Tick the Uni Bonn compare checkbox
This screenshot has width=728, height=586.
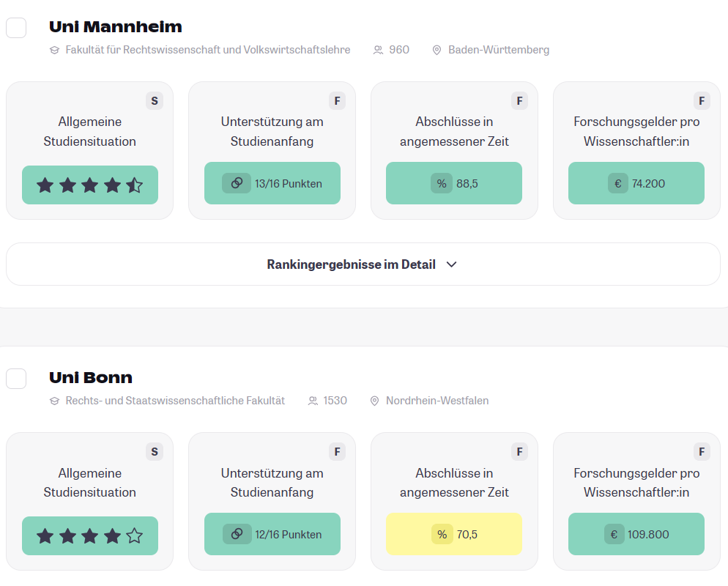point(16,379)
